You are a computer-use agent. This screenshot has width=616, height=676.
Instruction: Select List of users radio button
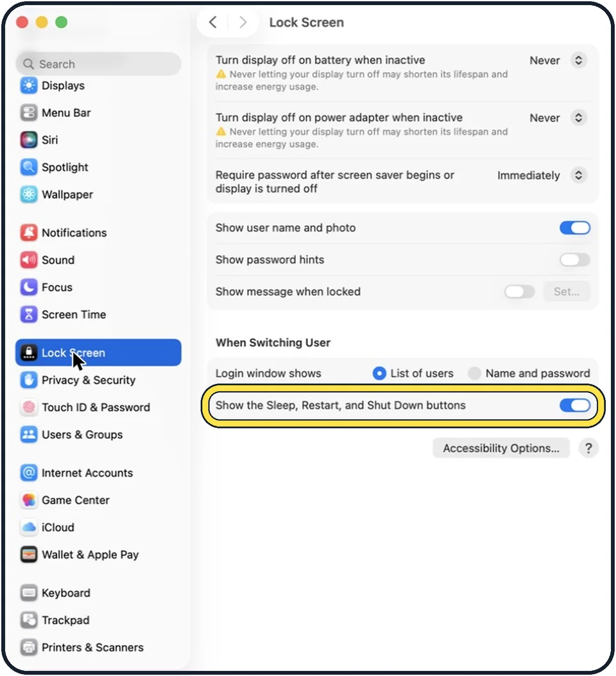[379, 373]
